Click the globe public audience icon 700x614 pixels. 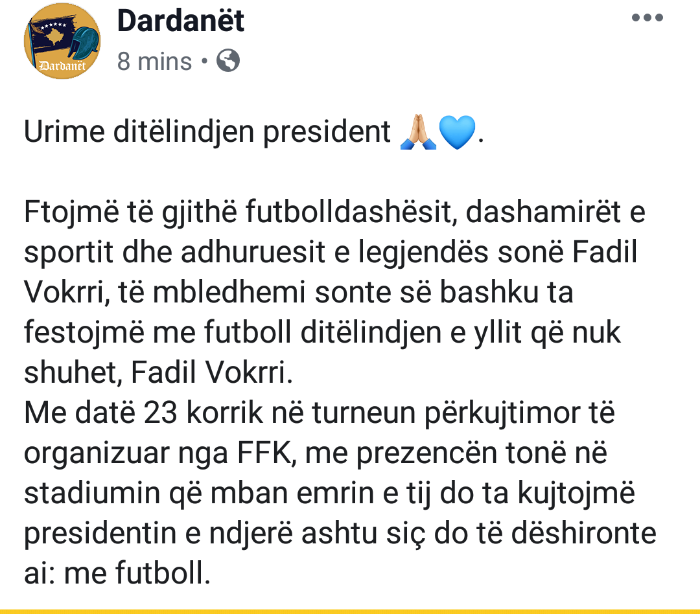click(228, 61)
